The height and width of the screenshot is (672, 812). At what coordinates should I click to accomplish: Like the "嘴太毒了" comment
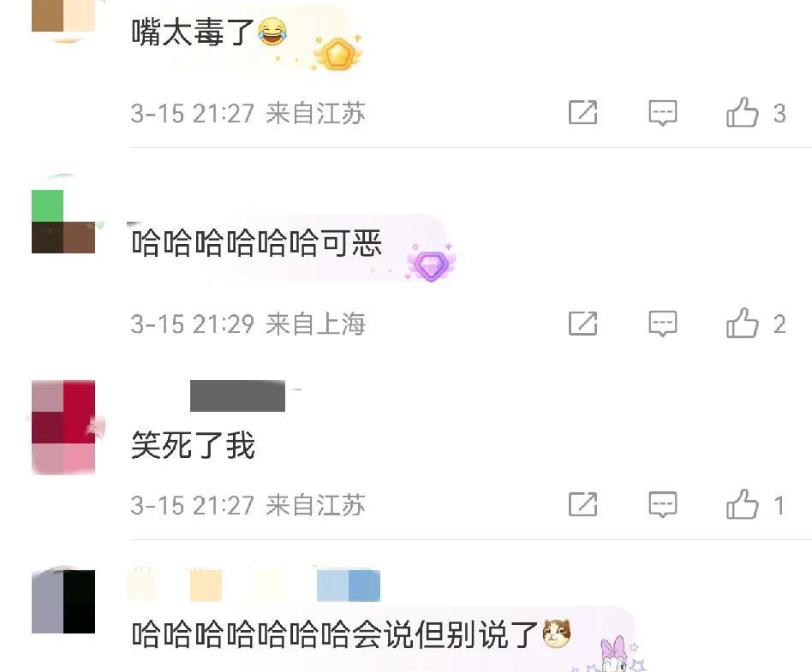point(742,113)
